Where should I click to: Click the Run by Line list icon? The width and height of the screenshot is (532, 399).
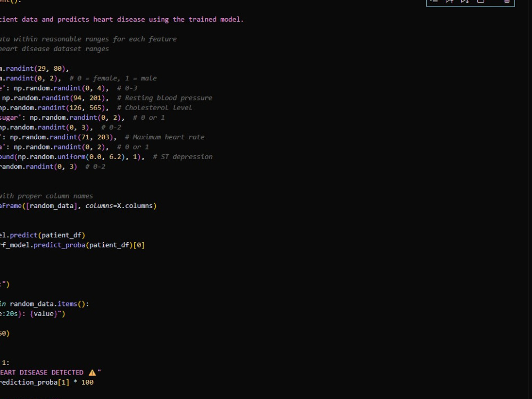(x=434, y=2)
